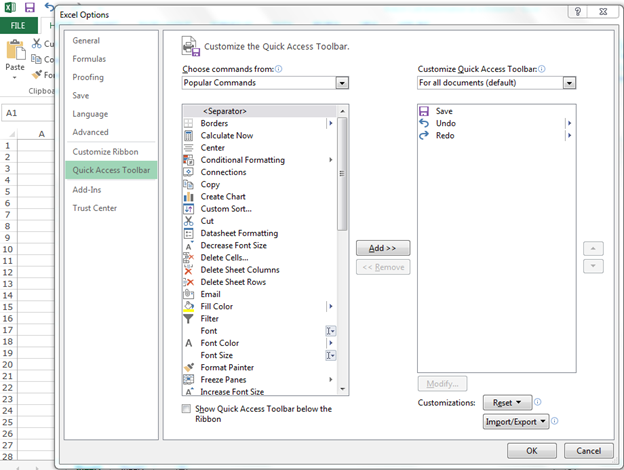
Task: Select the <Separator> entry in the command list
Action: [x=259, y=111]
